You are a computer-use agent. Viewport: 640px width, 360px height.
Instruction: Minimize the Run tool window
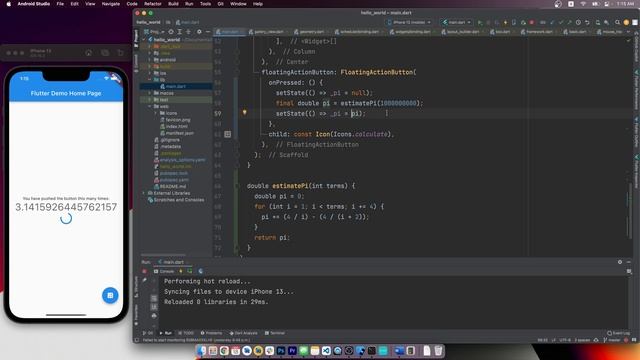pyautogui.click(x=629, y=262)
